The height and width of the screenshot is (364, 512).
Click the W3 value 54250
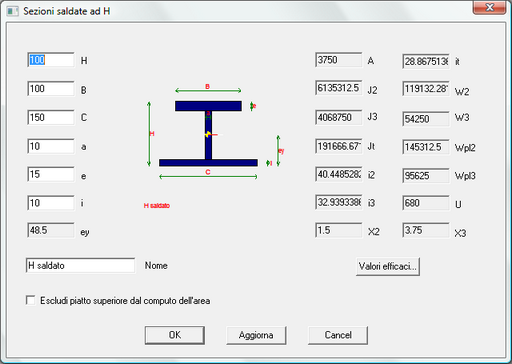pyautogui.click(x=426, y=119)
